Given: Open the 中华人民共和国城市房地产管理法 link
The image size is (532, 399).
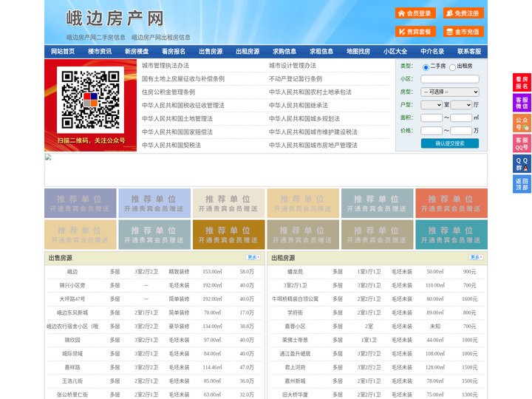Looking at the screenshot, I should point(313,146).
